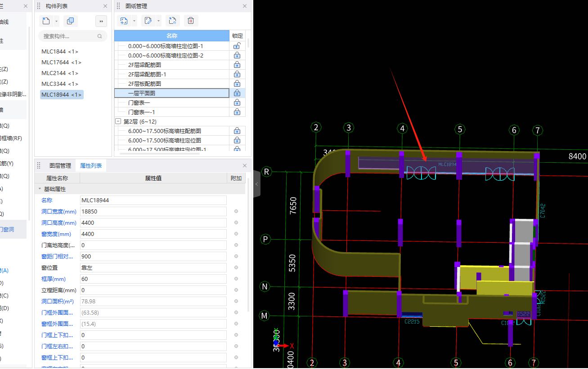Toggle lock for 6.000~17.500标高墙柱定位图
This screenshot has width=588, height=369.
tap(237, 140)
